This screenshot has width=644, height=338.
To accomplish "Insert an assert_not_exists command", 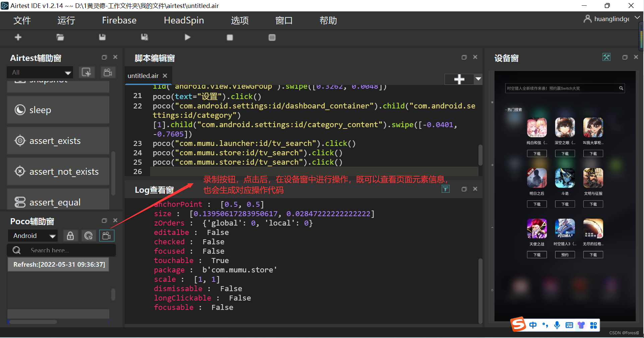I will point(58,171).
